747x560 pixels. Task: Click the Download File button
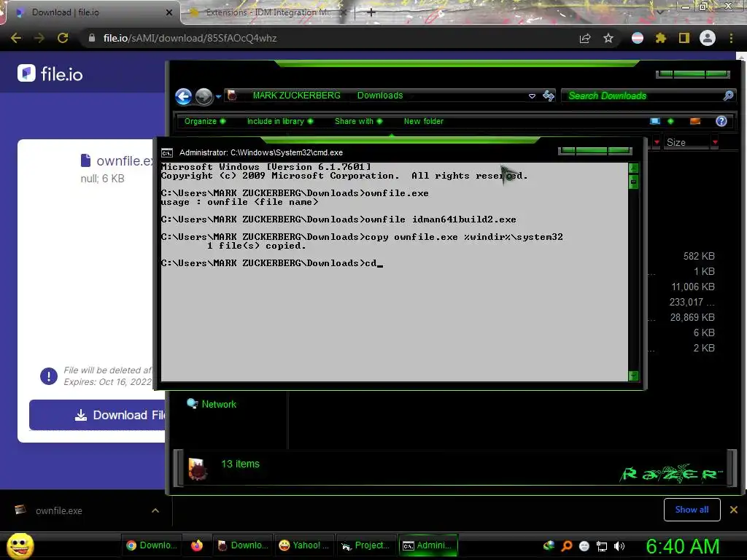tap(98, 415)
